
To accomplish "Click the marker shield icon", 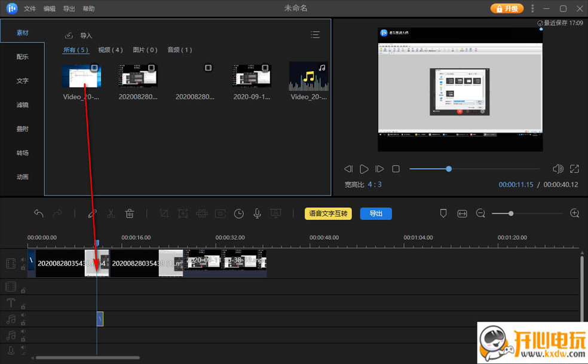I will (443, 213).
